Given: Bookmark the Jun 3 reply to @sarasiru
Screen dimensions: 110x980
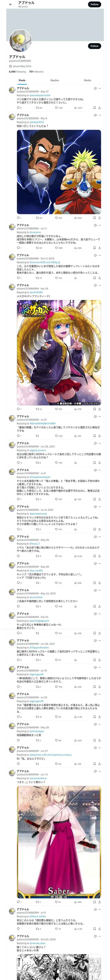Looking at the screenshot, I should click(x=95, y=248).
